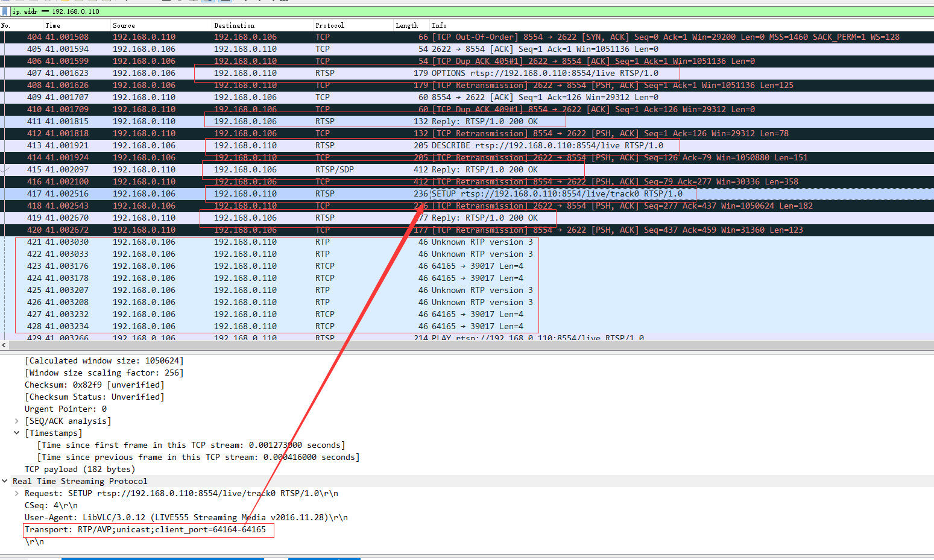
Task: Select packet 405 ACK row
Action: pyautogui.click(x=467, y=49)
